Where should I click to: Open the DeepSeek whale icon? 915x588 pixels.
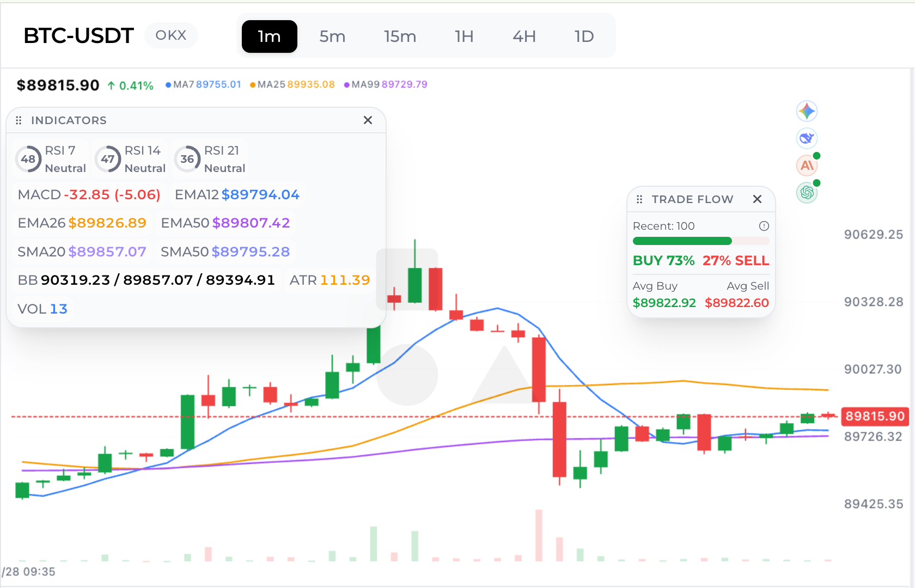[x=807, y=138]
